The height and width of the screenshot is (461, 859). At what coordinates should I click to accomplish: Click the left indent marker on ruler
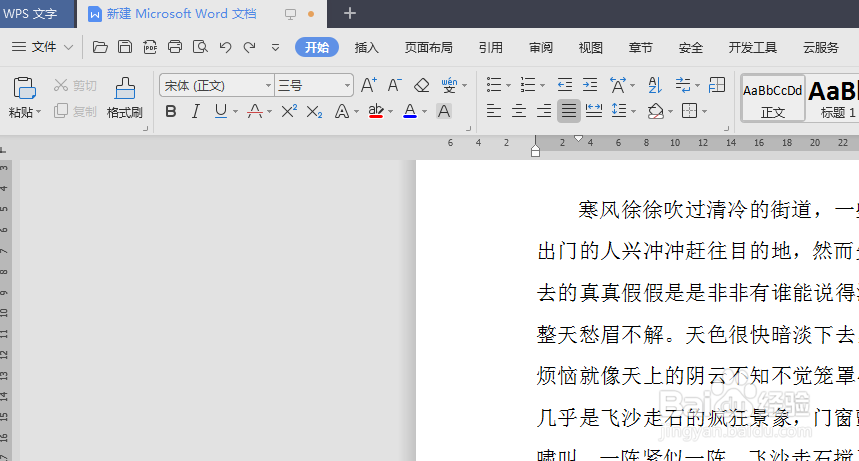pyautogui.click(x=535, y=151)
